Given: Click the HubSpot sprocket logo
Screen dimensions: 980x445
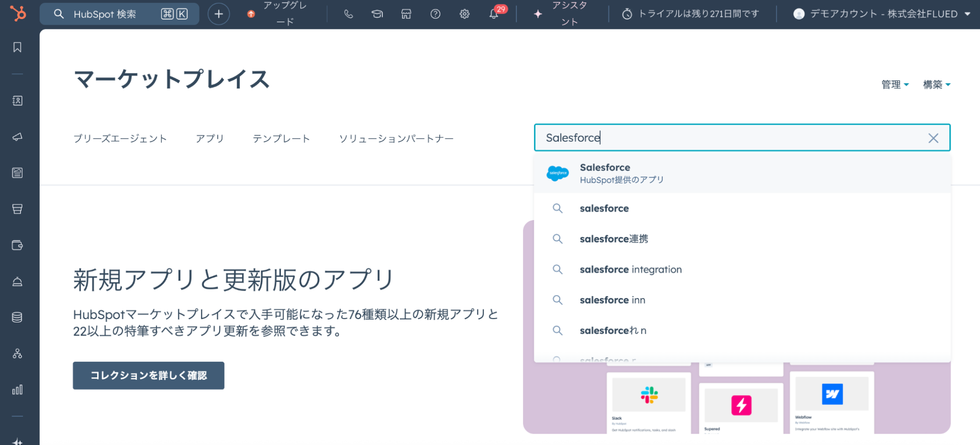Looking at the screenshot, I should click(x=18, y=14).
